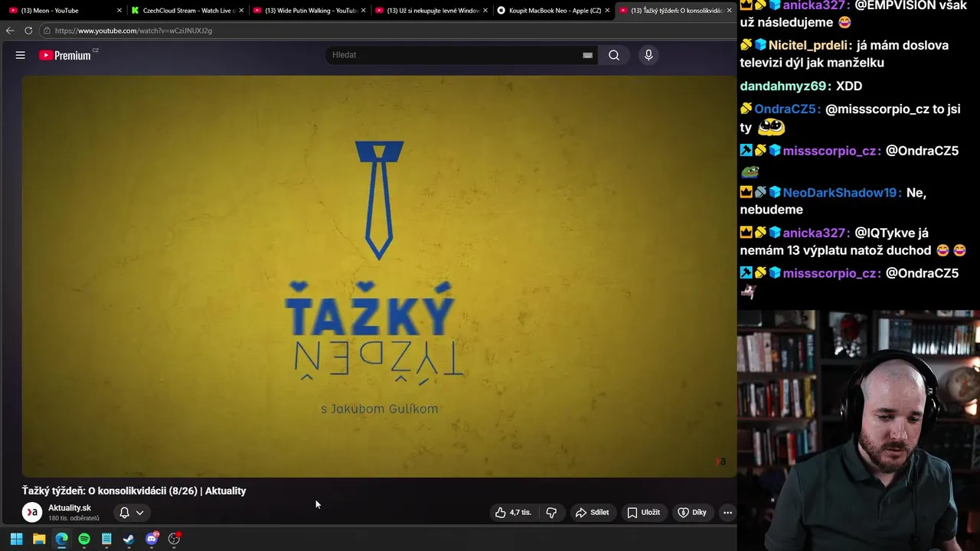The width and height of the screenshot is (980, 551).
Task: Toggle the notification bell for Aktuality.sk
Action: (124, 513)
